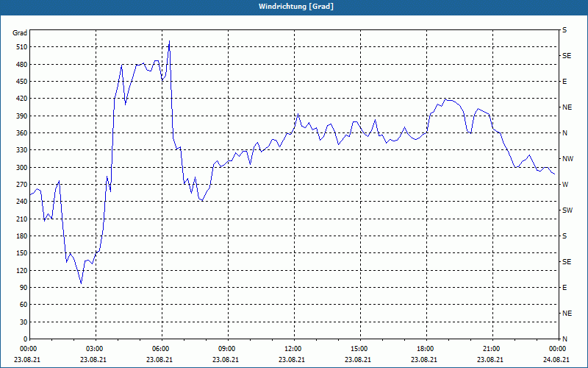The width and height of the screenshot is (588, 368).
Task: Select the 23.08.21 date under 21:00
Action: [x=490, y=360]
